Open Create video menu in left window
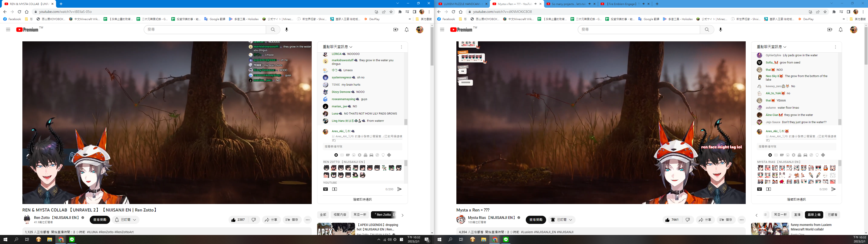Screen dimensions: 868x244 point(396,30)
